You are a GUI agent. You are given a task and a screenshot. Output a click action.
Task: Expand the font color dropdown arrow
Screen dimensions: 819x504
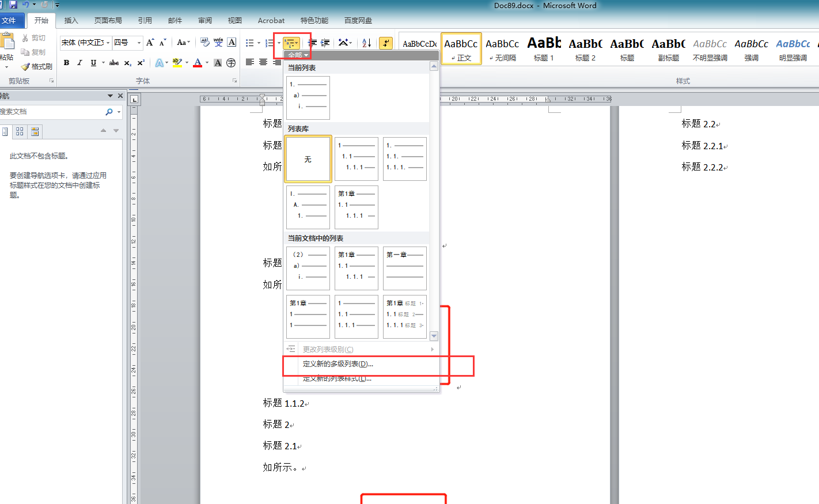point(207,63)
